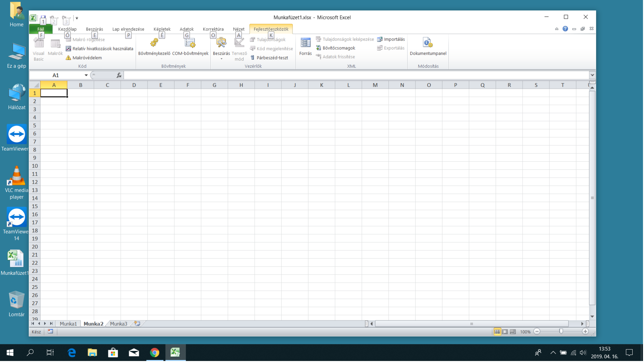Viewport: 644px width, 362px height.
Task: Click the 100% zoom level
Action: point(525,332)
